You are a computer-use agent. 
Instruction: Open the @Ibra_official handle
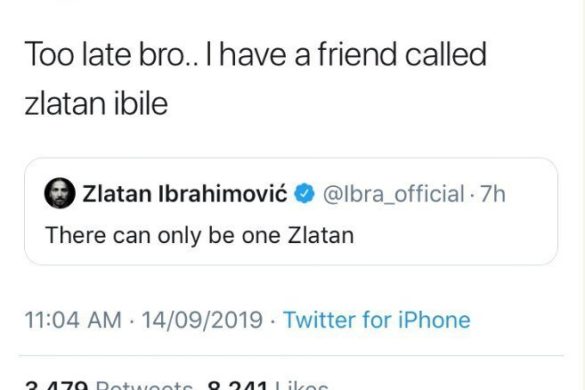(x=394, y=194)
